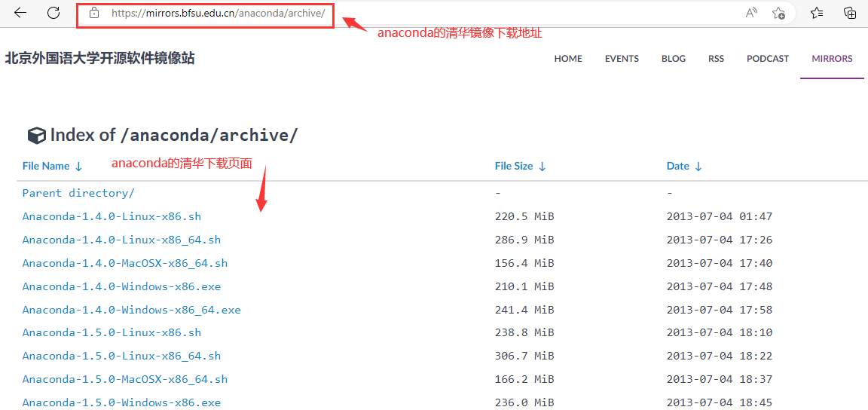
Task: Open the RSS menu item
Action: coord(716,59)
